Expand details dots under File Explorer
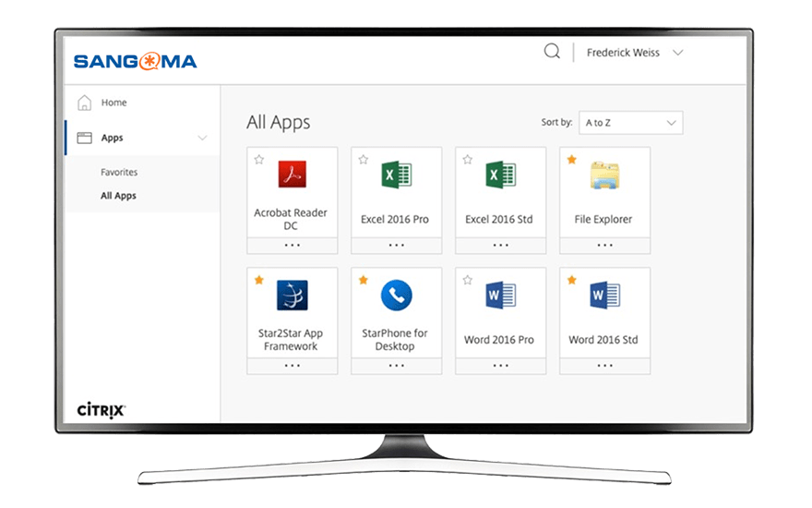The height and width of the screenshot is (508, 812). click(605, 245)
